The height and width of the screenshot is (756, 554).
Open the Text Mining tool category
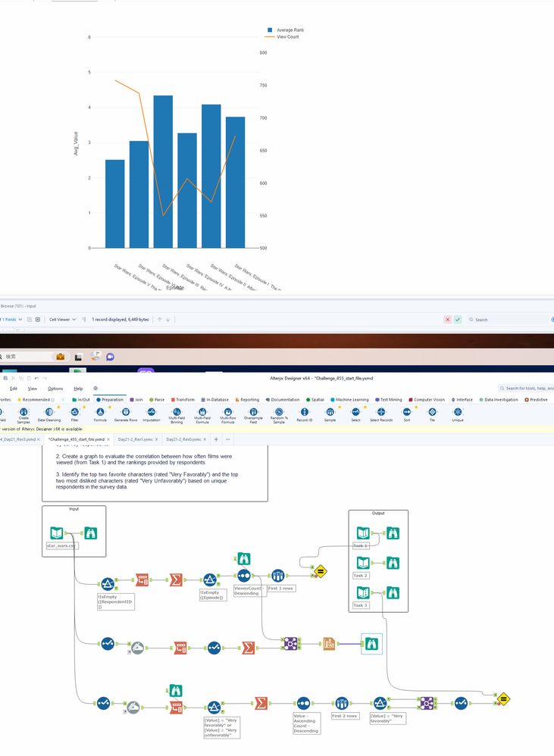coord(388,400)
